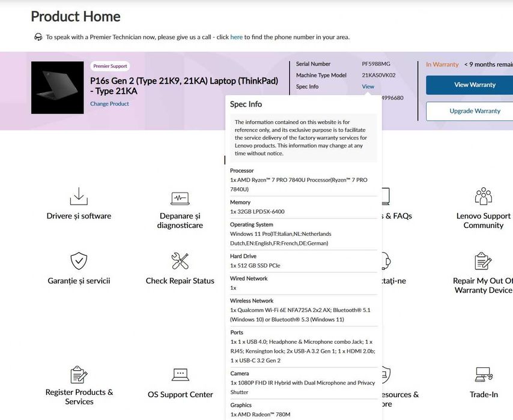Click the Ports specification value
Viewport: 513px width, 420px height.
[x=303, y=351]
